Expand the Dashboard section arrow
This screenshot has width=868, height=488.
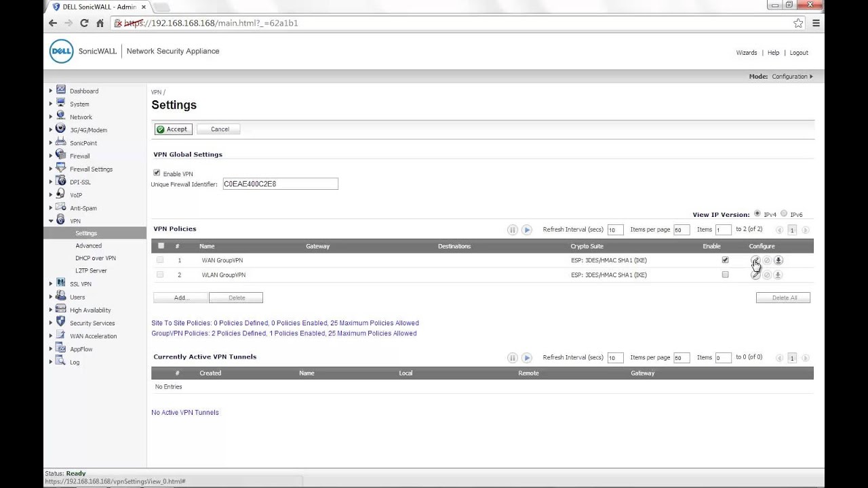coord(51,91)
